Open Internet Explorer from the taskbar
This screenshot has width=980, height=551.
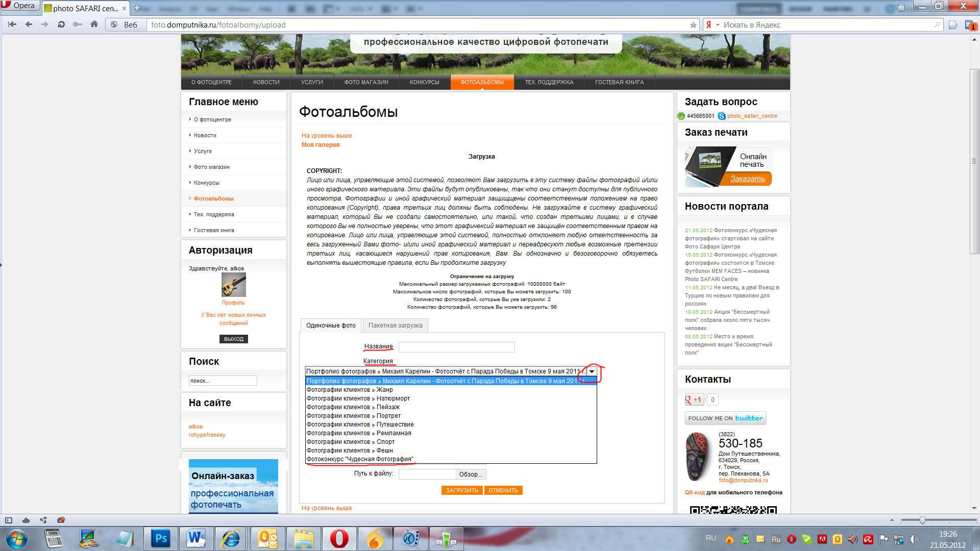(x=231, y=538)
